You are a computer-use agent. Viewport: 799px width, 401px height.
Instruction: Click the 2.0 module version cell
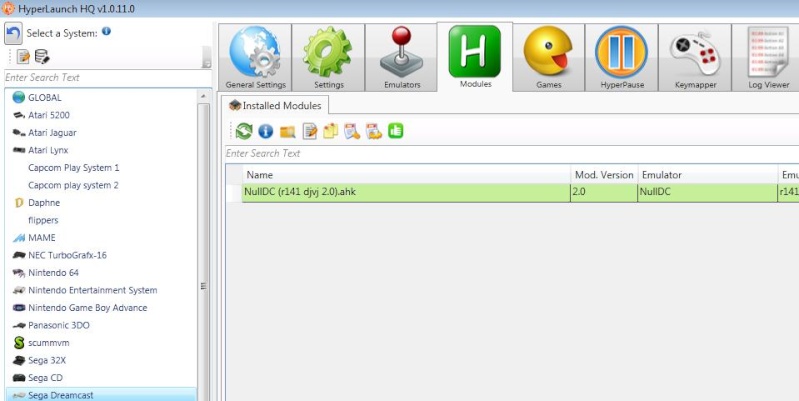604,193
